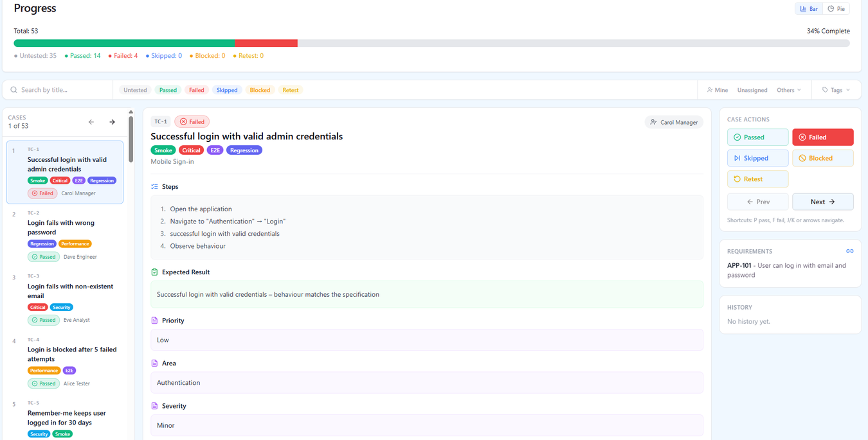The image size is (868, 440).
Task: Mark case for Retest
Action: tap(757, 179)
